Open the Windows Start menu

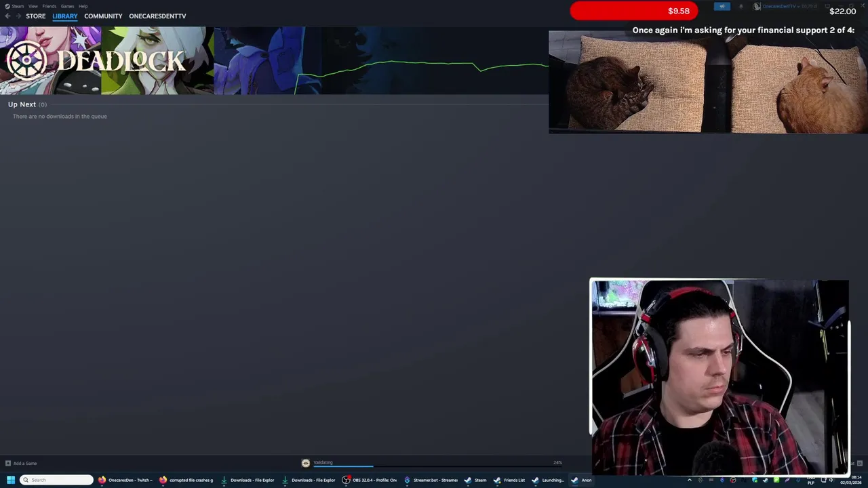coord(11,480)
